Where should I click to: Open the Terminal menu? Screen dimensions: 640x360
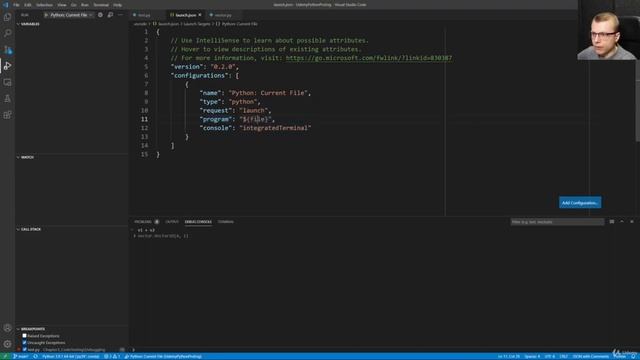tap(101, 5)
